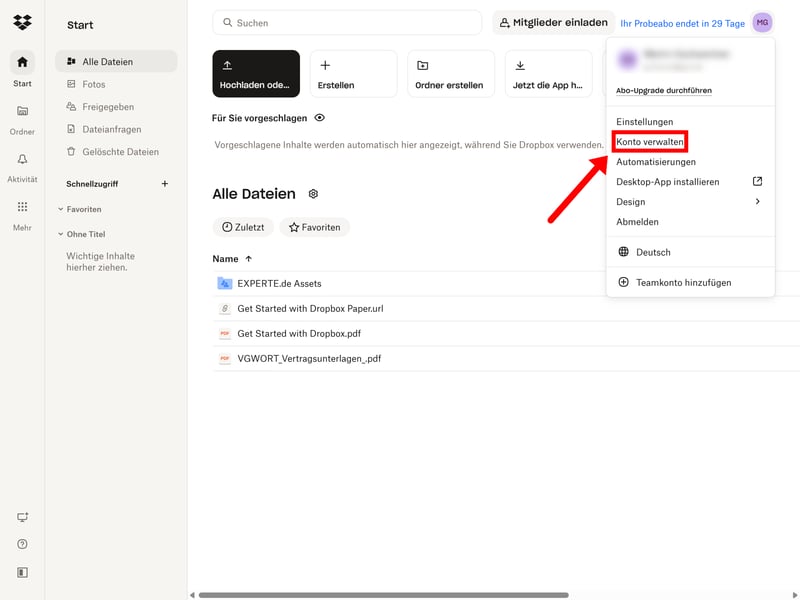Image resolution: width=800 pixels, height=600 pixels.
Task: Click Abo-Upgrade durchführen link
Action: 663,91
